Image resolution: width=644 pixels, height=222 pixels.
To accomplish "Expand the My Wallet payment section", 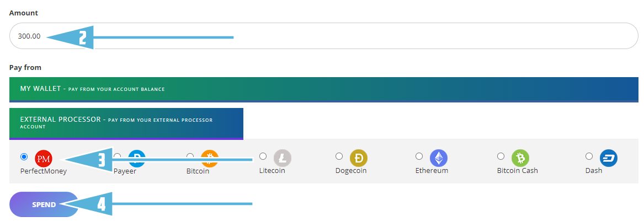I will [x=323, y=89].
